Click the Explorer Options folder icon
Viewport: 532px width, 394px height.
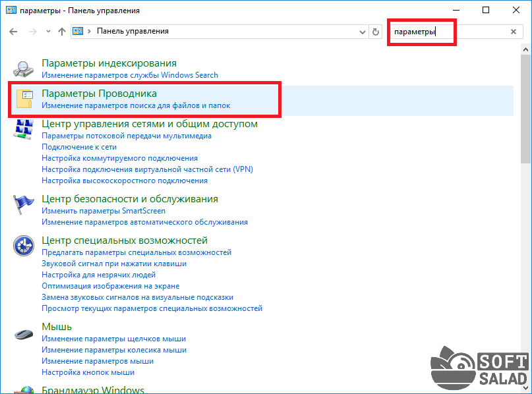24,99
